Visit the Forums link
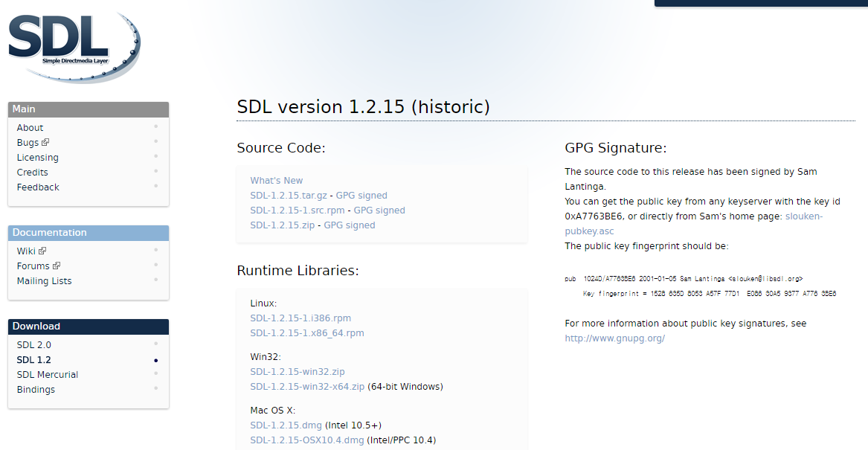Image resolution: width=868 pixels, height=450 pixels. [x=38, y=266]
